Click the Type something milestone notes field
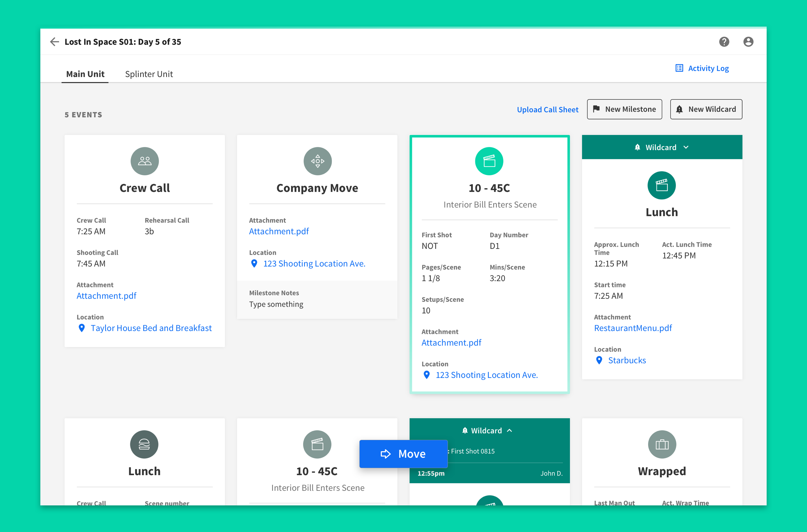The height and width of the screenshot is (532, 807). [x=276, y=304]
